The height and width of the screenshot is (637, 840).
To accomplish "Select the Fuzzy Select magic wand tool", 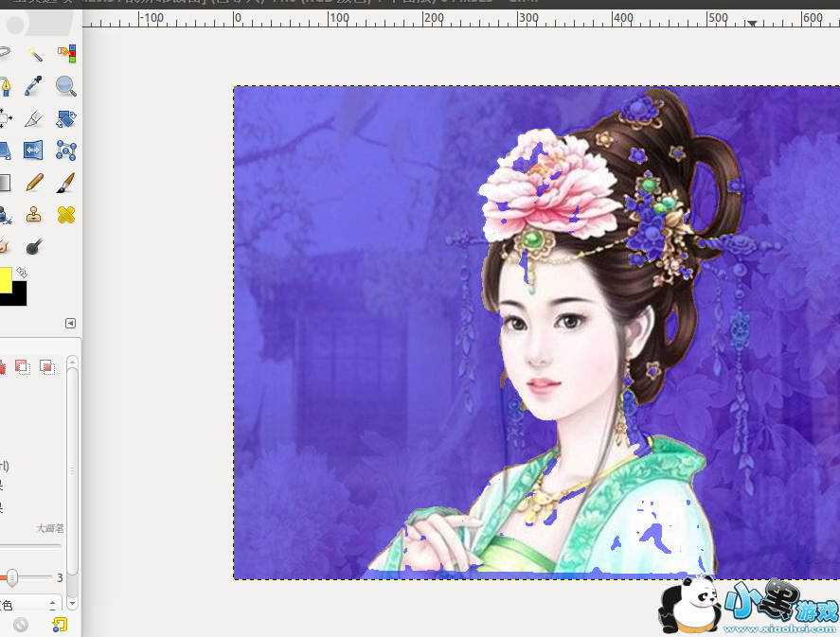I will tap(35, 54).
